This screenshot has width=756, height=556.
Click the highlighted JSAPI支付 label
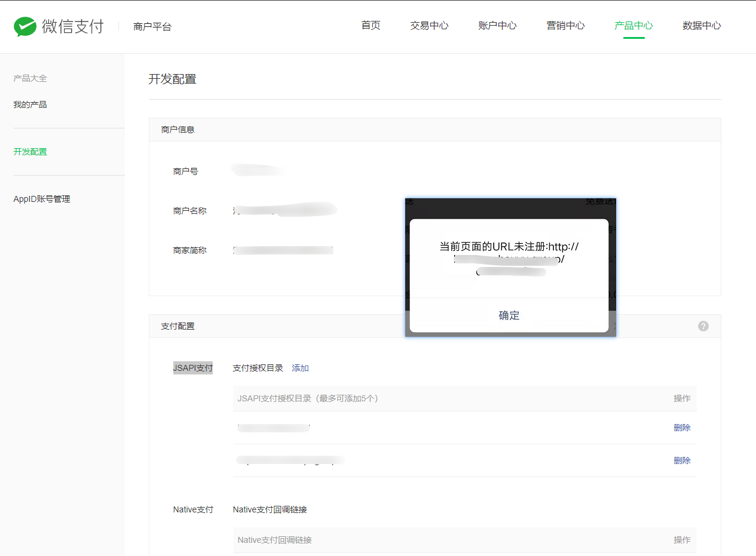[x=193, y=368]
